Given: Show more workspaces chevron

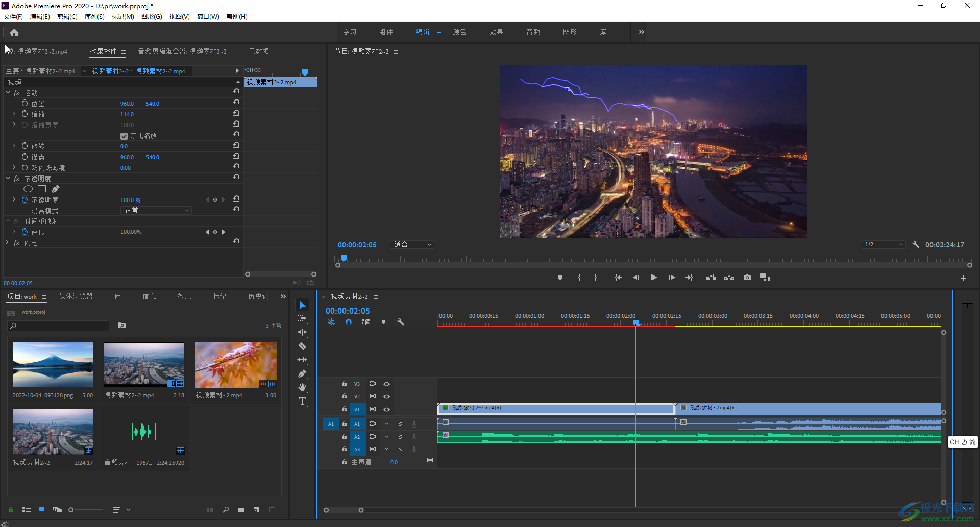Looking at the screenshot, I should click(642, 32).
